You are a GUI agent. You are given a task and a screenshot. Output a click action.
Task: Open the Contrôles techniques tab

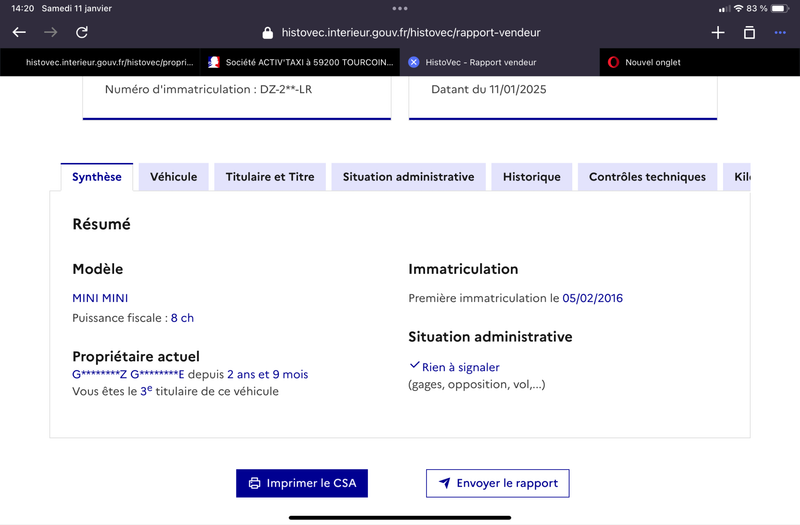[x=647, y=177]
